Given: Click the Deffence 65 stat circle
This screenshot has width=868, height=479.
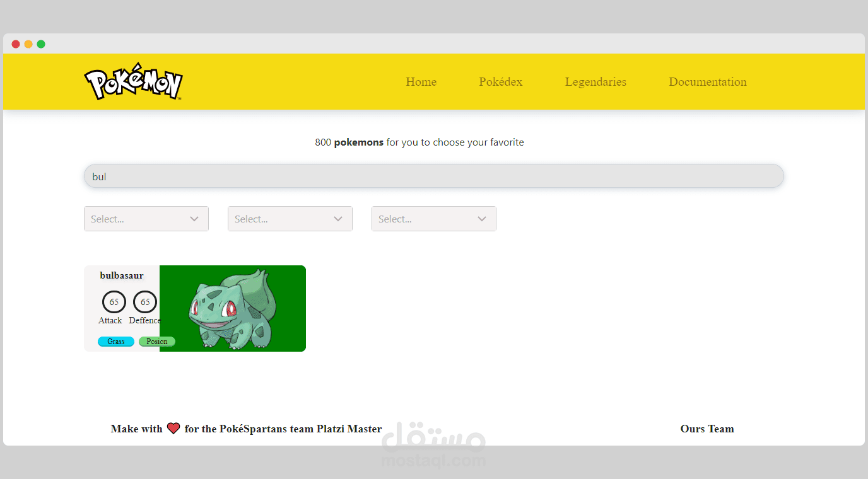Looking at the screenshot, I should point(145,302).
